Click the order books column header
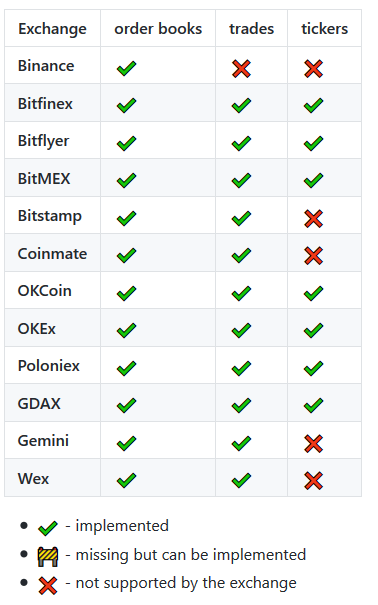 (158, 29)
